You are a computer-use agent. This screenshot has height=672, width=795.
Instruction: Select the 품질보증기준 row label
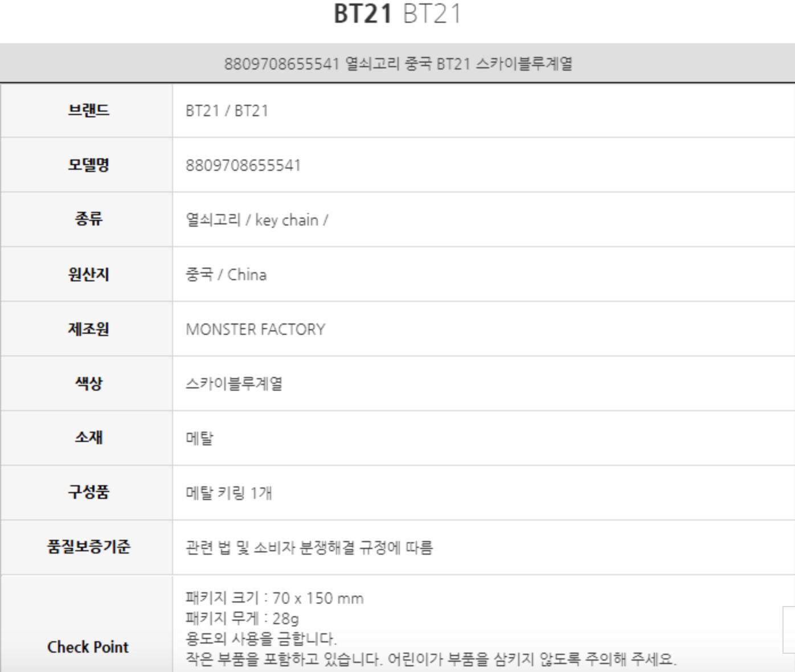[88, 547]
